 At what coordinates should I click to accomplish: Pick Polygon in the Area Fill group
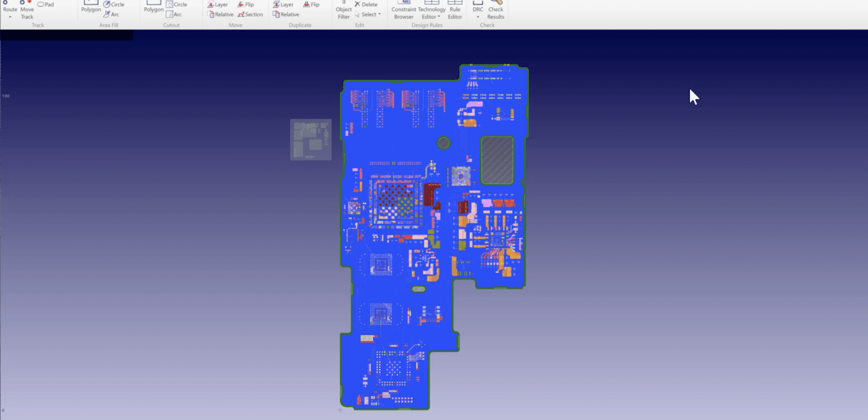(x=91, y=6)
